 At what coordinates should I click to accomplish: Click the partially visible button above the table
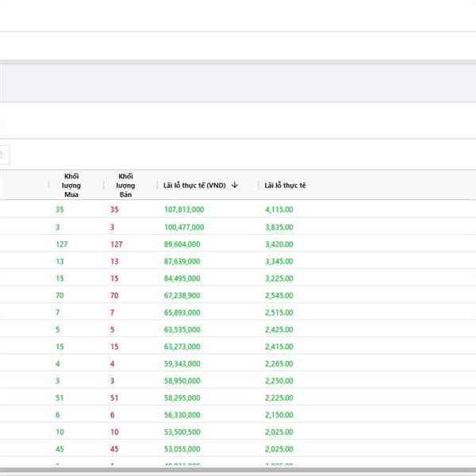click(4, 155)
